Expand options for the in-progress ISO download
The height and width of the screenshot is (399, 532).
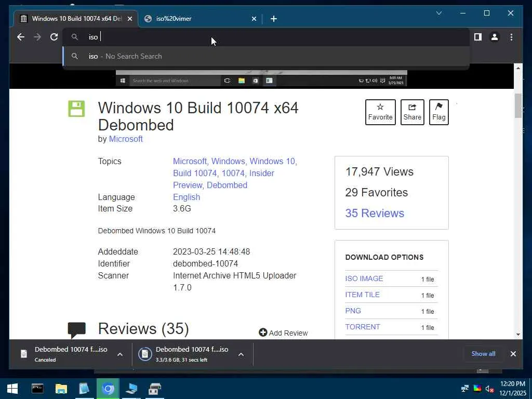(x=241, y=354)
